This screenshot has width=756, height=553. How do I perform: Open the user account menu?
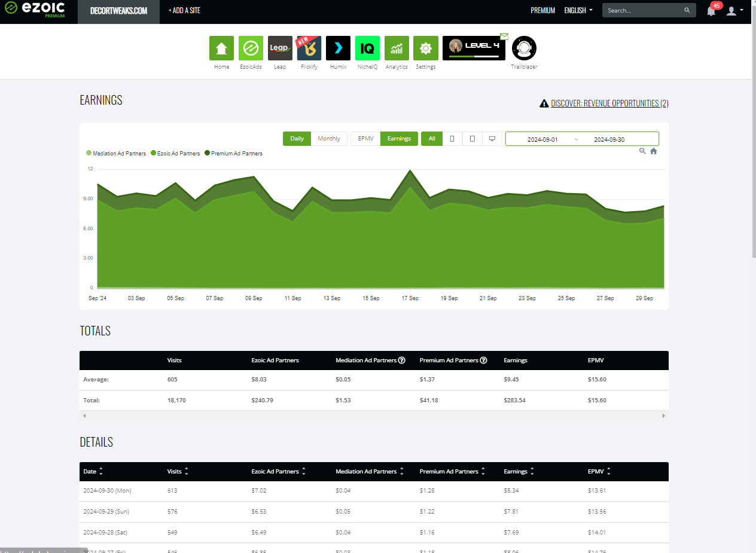point(734,11)
